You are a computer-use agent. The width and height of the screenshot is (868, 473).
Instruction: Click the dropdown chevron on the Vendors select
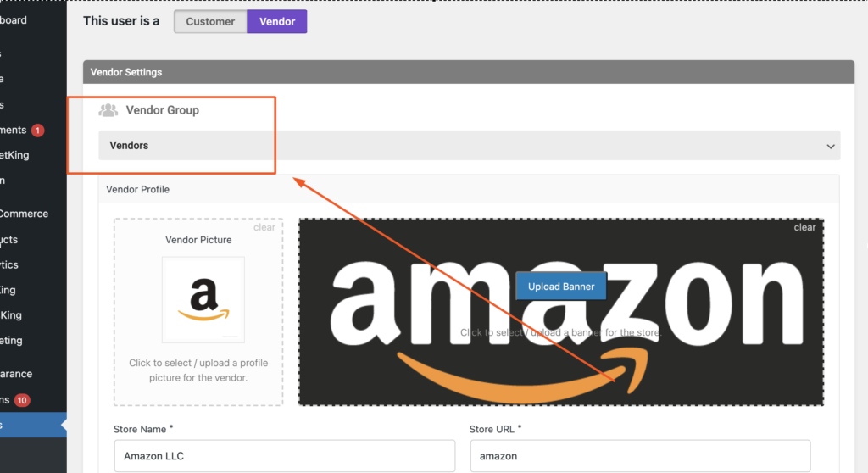click(x=831, y=147)
